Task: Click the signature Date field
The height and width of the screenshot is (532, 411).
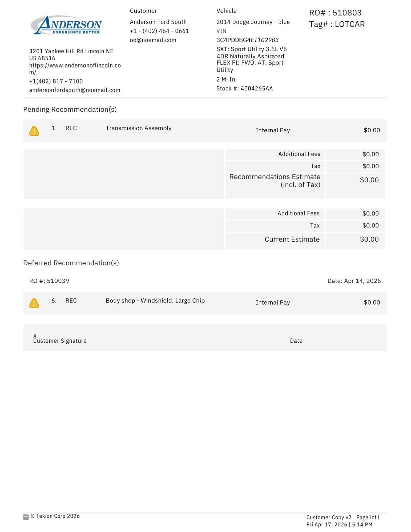Action: tap(296, 341)
